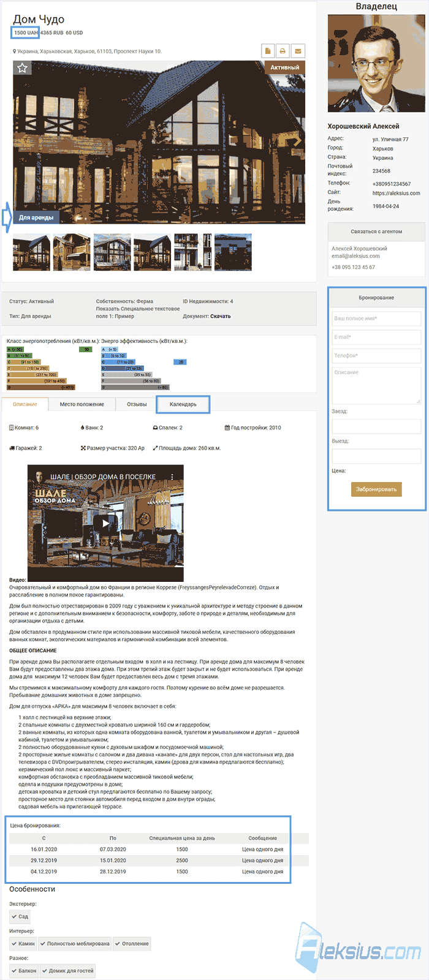Screen dimensions: 429x980
Task: Play the ШАЛЕ video overview
Action: 105,523
